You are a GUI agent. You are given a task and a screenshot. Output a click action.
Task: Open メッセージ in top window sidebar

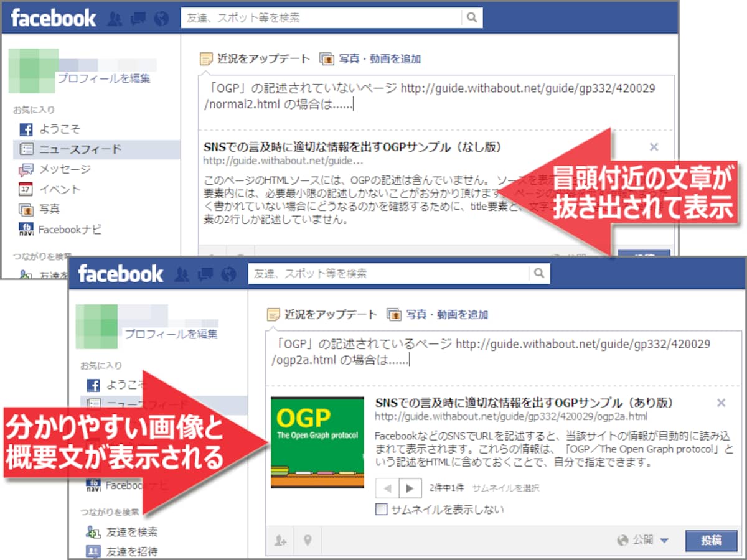pos(65,169)
